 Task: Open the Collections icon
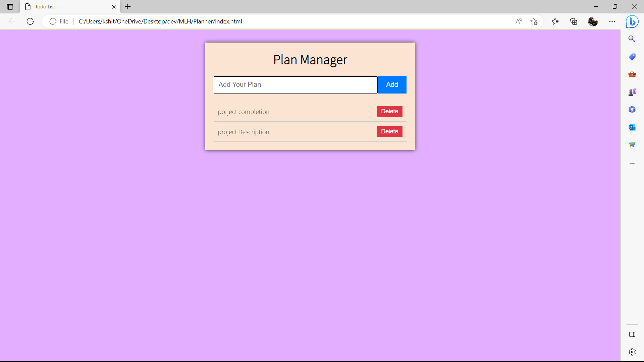click(x=574, y=21)
